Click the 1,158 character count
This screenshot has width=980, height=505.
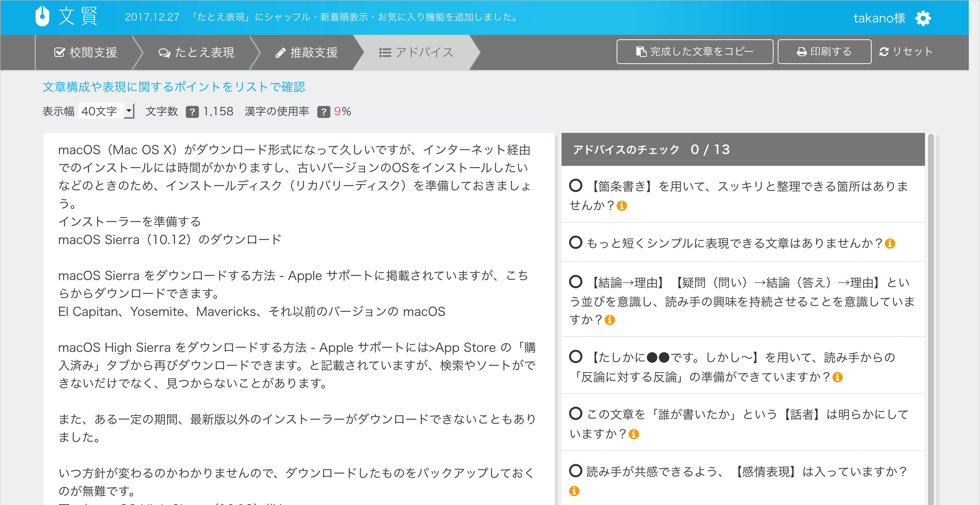[x=218, y=112]
